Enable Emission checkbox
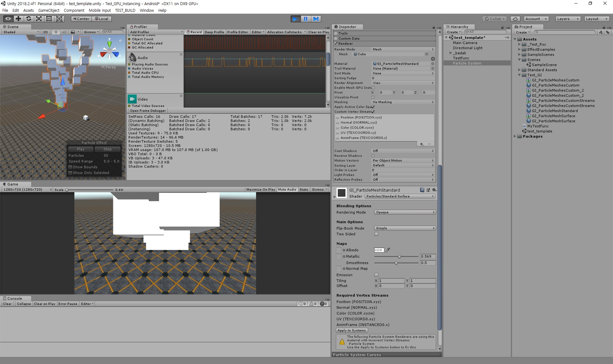Image resolution: width=613 pixels, height=364 pixels. 376,275
